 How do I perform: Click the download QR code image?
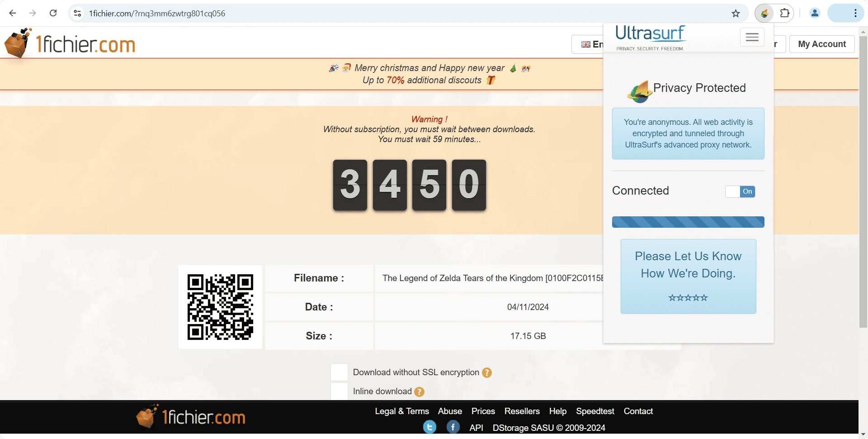(220, 307)
